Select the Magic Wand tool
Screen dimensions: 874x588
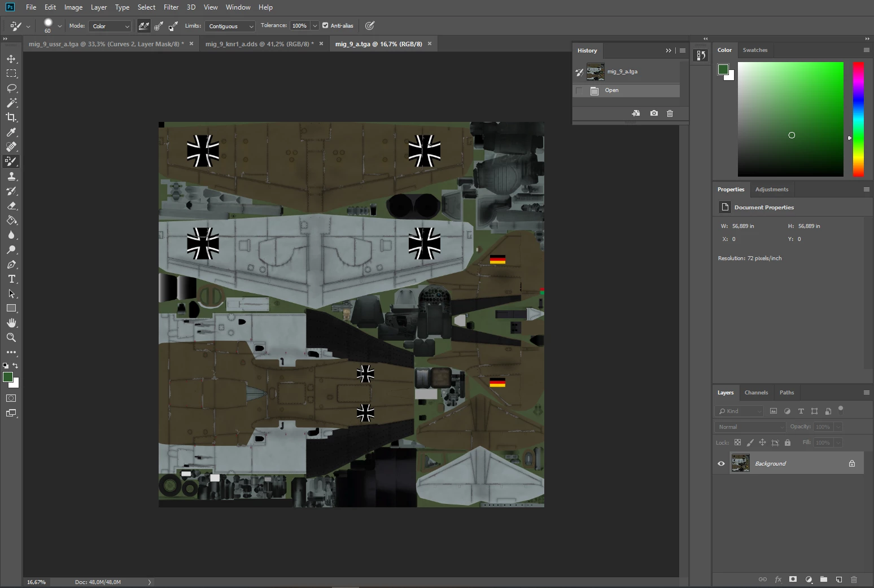click(x=11, y=103)
